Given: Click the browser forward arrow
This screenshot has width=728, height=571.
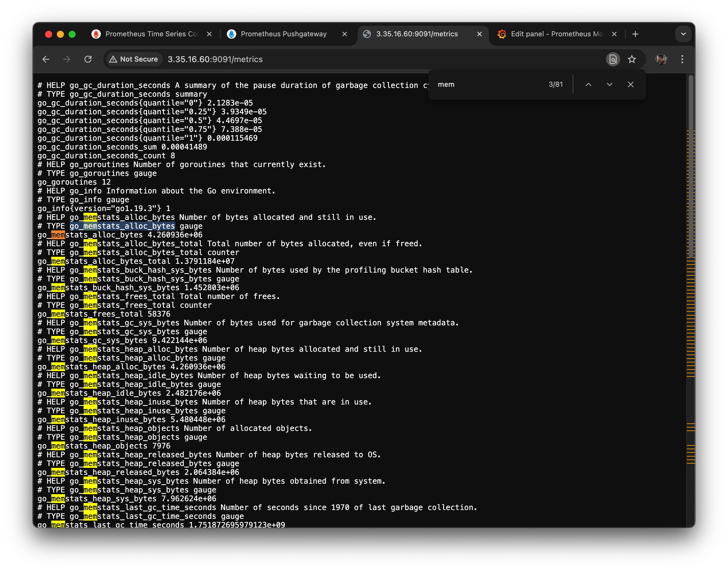Looking at the screenshot, I should [67, 59].
